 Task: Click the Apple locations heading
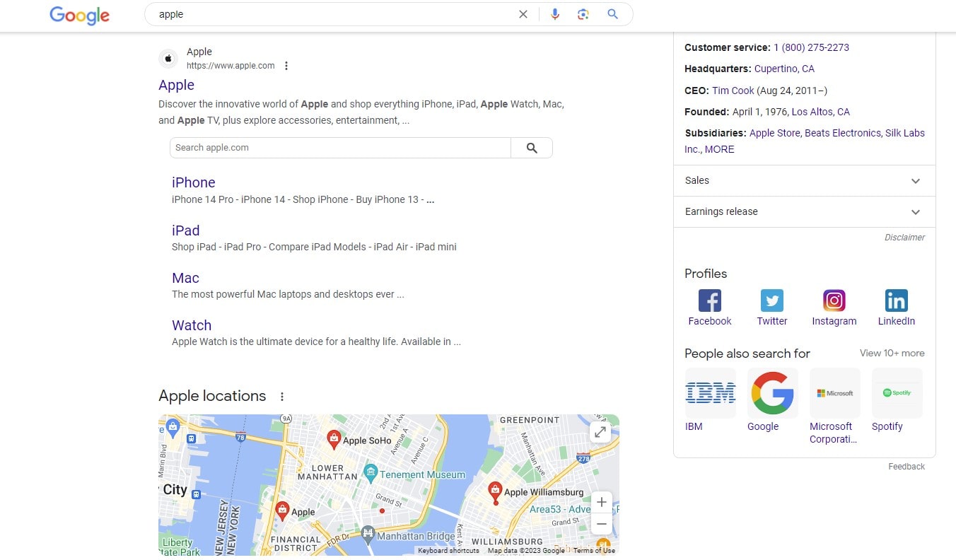click(x=212, y=396)
